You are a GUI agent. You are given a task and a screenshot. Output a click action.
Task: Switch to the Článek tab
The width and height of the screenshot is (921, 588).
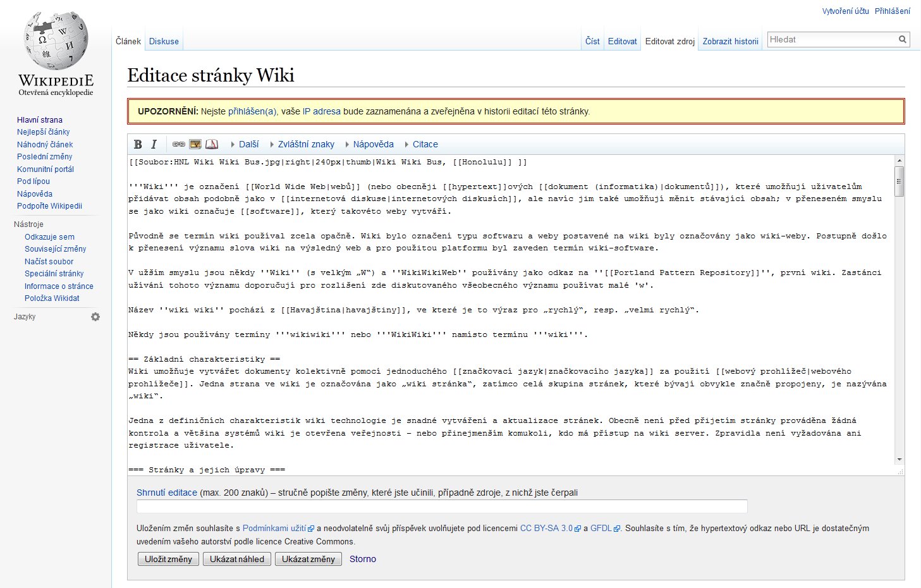(x=128, y=41)
